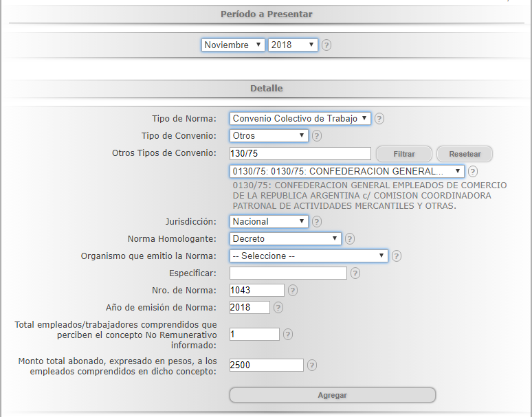Click help icon beside Tipo de Norma
Screen dimensions: 532x417
click(x=379, y=118)
